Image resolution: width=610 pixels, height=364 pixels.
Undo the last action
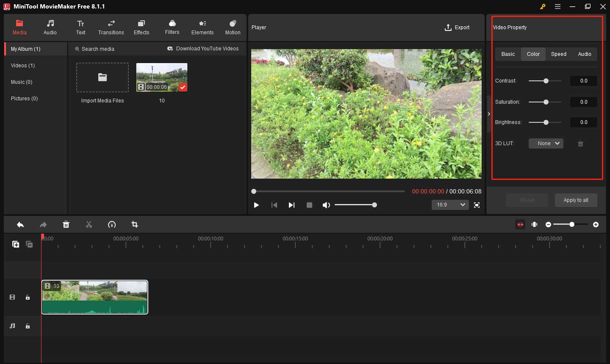20,225
